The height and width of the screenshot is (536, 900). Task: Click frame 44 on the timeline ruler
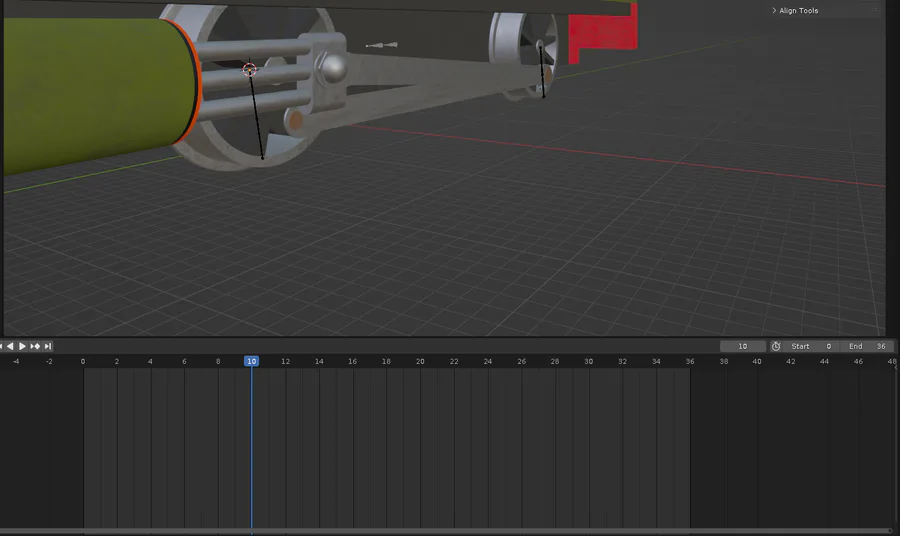[825, 361]
